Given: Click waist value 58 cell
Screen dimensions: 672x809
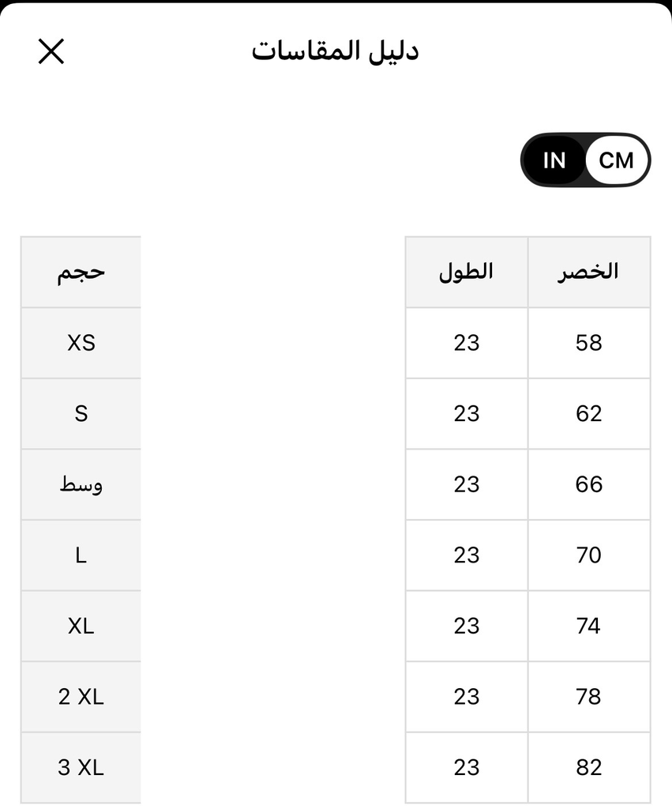Looking at the screenshot, I should point(589,343).
